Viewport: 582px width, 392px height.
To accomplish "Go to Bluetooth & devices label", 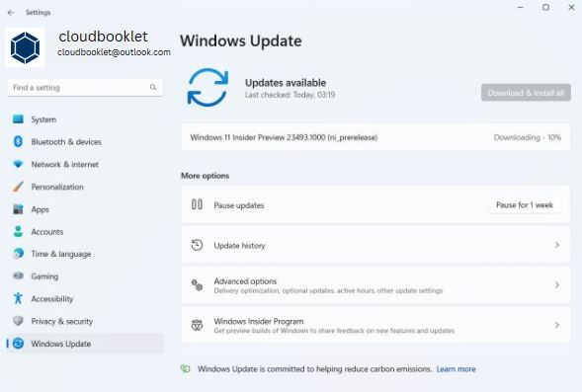I will (66, 141).
